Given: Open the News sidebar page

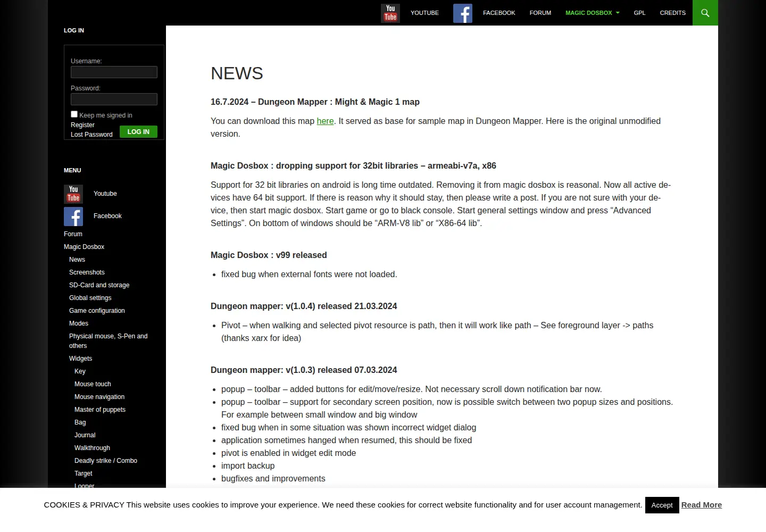Looking at the screenshot, I should click(x=77, y=260).
